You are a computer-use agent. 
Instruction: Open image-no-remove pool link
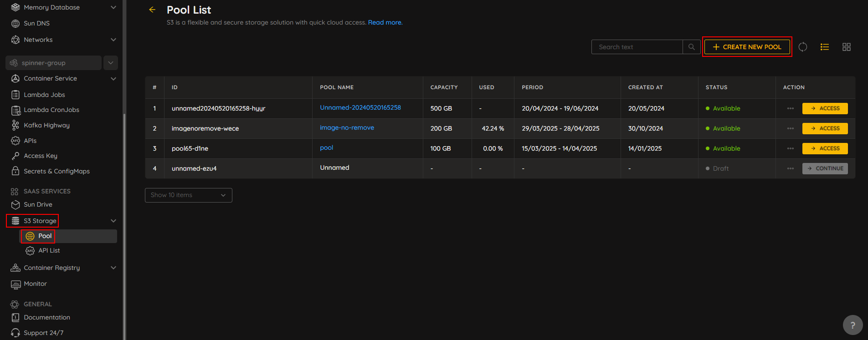click(347, 127)
